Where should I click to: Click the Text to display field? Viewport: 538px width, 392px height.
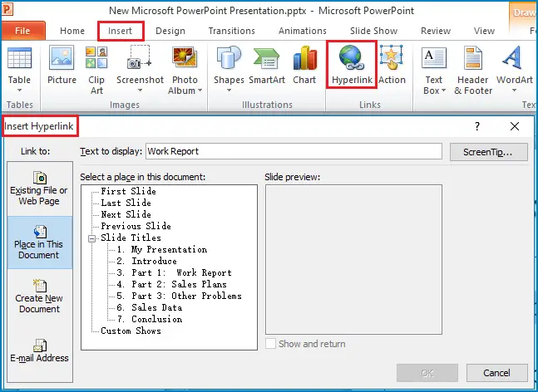(x=294, y=151)
